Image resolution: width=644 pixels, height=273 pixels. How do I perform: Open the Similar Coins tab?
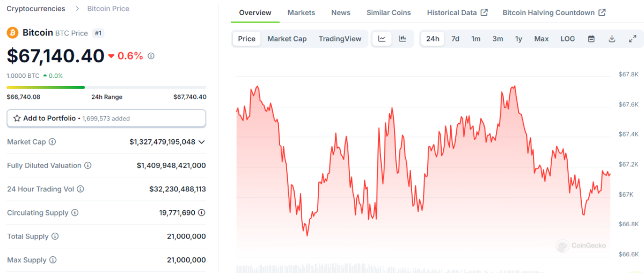[x=389, y=12]
